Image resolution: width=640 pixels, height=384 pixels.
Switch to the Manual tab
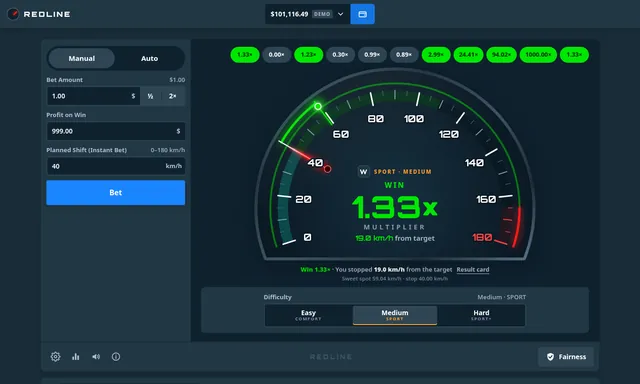(x=82, y=58)
